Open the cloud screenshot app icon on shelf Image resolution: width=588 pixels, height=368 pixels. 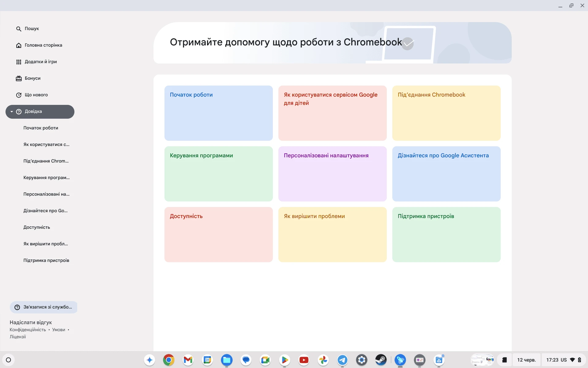pyautogui.click(x=439, y=360)
